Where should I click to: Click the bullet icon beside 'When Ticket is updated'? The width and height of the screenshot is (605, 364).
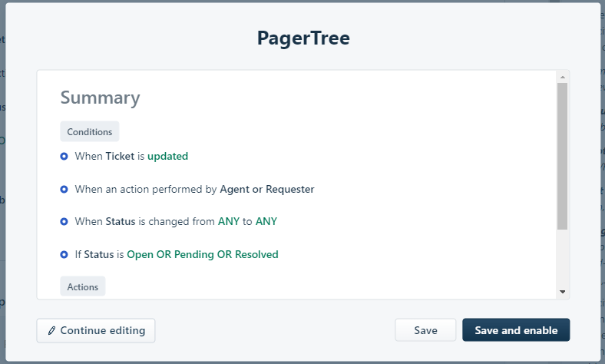[64, 156]
